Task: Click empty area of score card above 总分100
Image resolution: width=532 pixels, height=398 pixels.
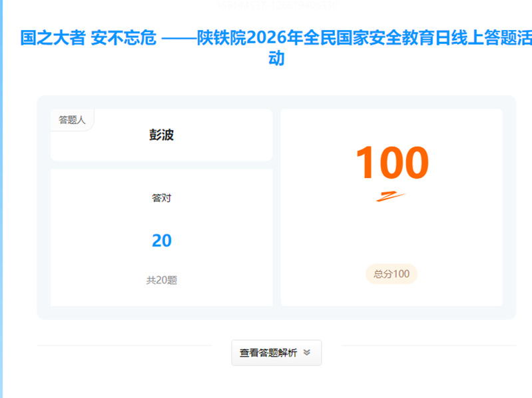Action: coord(392,233)
